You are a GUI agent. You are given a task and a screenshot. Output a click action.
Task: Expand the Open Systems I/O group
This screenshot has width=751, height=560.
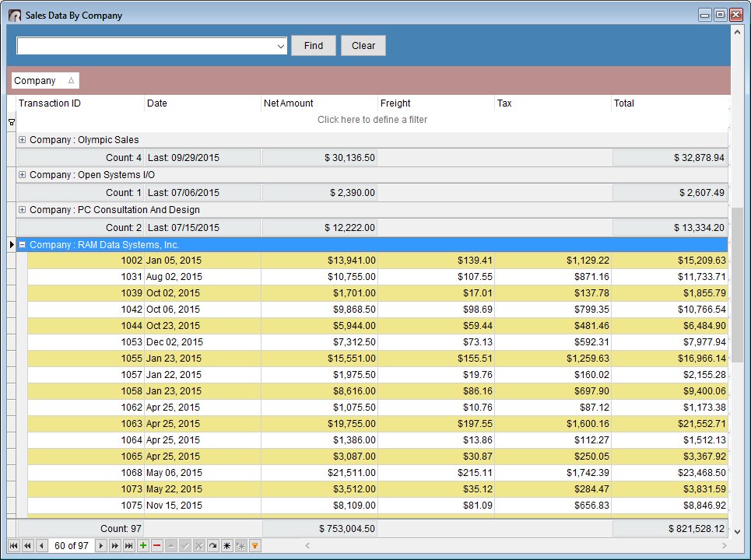click(23, 175)
